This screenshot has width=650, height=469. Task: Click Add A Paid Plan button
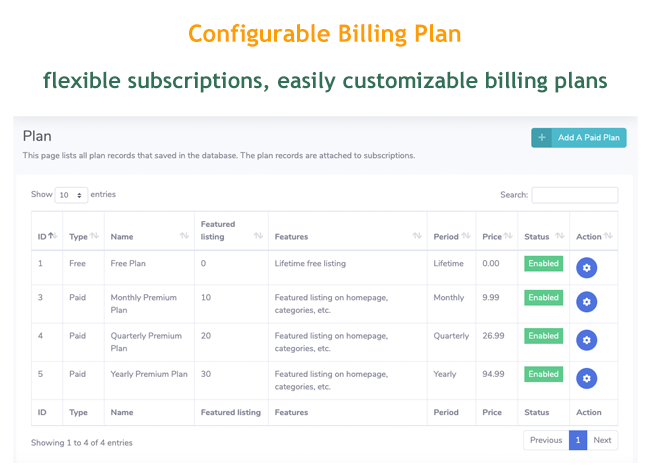point(578,138)
